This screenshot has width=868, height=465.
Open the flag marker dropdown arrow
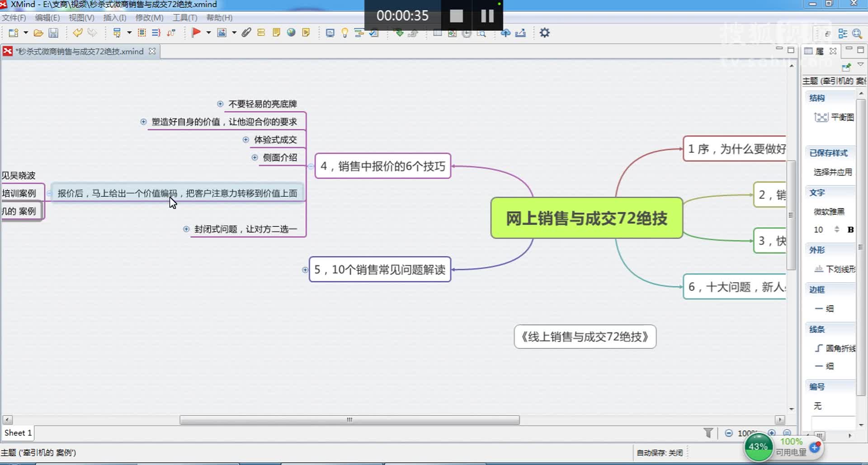click(x=208, y=33)
